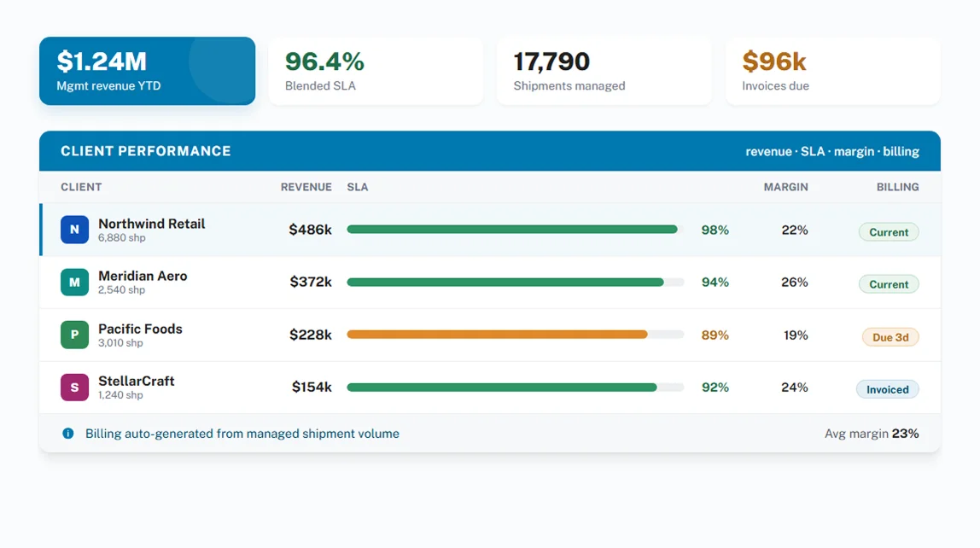Click Northwind Retail's 22% margin value
The image size is (980, 548).
(795, 230)
